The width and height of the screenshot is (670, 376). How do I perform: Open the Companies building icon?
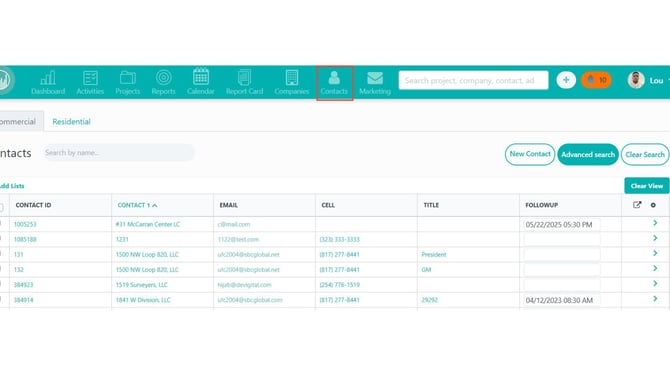292,78
